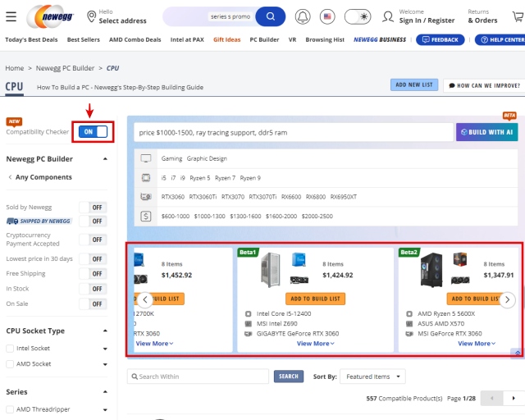Expand the AMD Socket options arrow
Image resolution: width=525 pixels, height=420 pixels.
pos(105,364)
